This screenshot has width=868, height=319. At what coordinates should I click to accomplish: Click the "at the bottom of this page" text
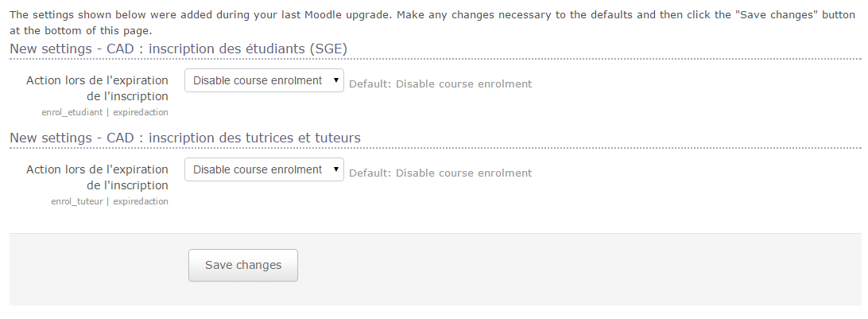click(x=79, y=30)
